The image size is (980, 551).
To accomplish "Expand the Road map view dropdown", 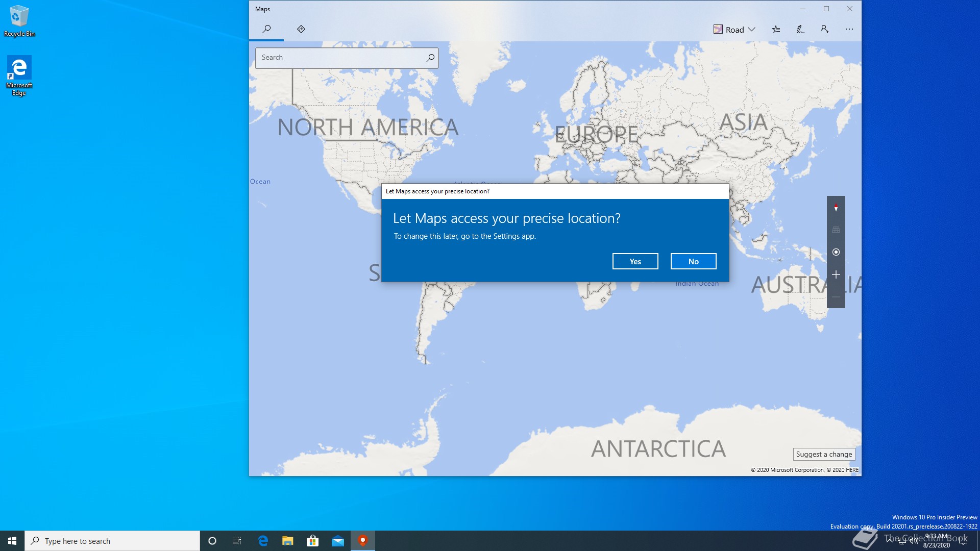I will pyautogui.click(x=734, y=30).
